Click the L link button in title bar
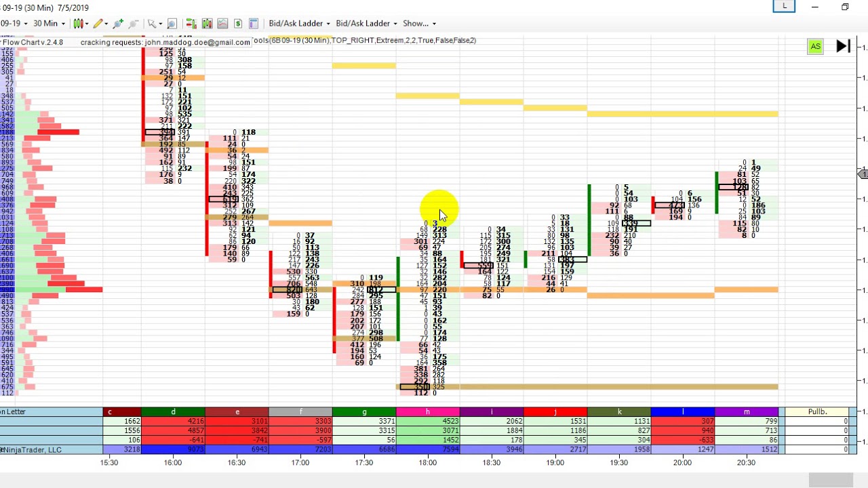 point(784,6)
